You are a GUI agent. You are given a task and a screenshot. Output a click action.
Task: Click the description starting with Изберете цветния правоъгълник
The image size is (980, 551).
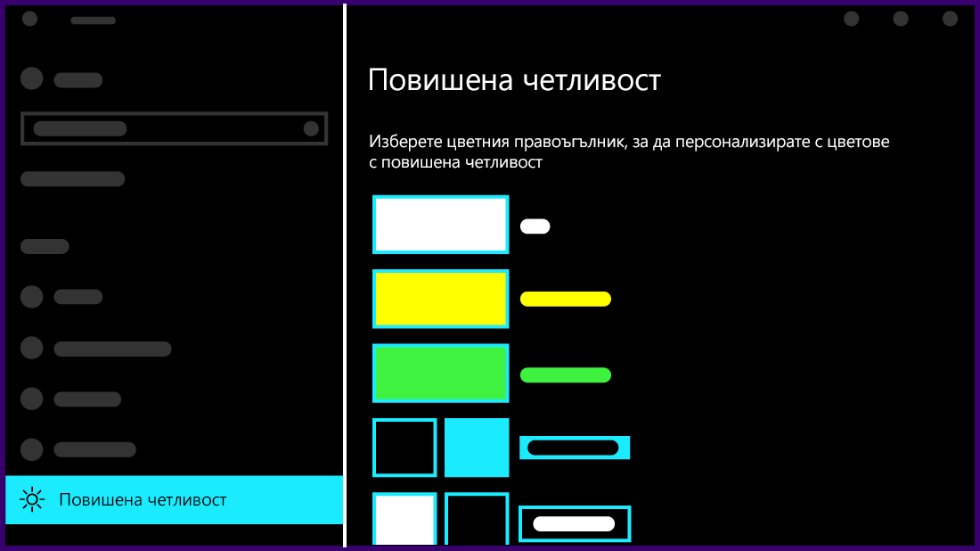tap(629, 152)
